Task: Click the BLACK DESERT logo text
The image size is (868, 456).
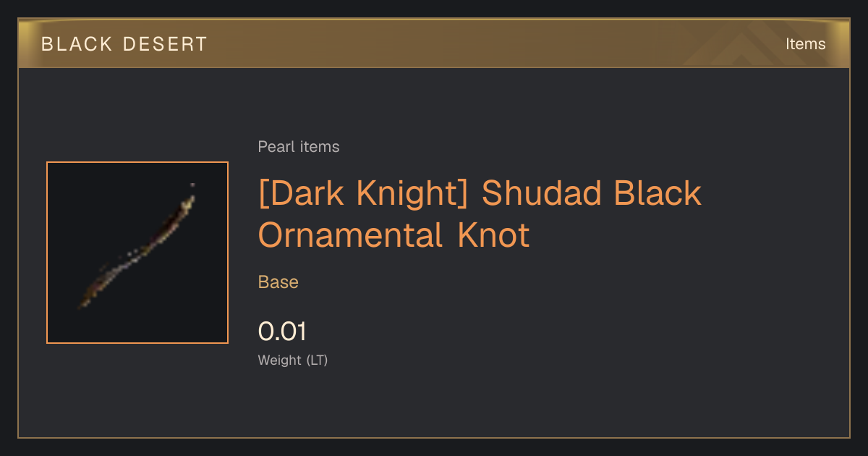Action: (124, 44)
